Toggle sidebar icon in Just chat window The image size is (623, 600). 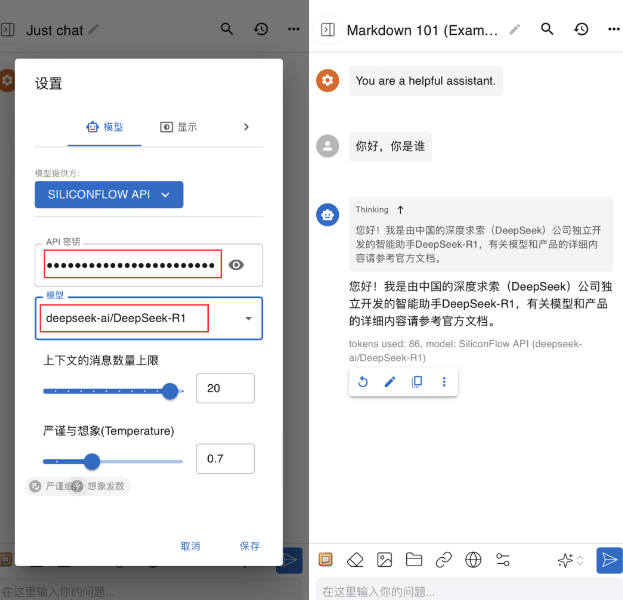(8, 30)
